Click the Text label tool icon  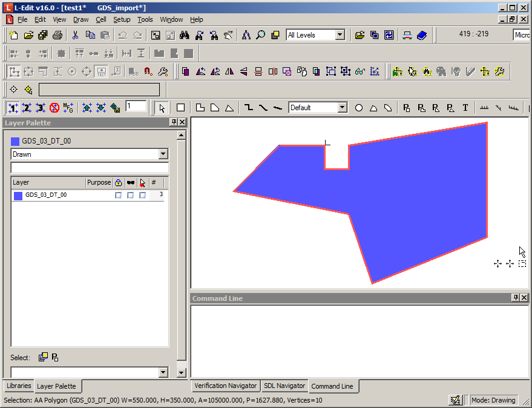point(465,108)
